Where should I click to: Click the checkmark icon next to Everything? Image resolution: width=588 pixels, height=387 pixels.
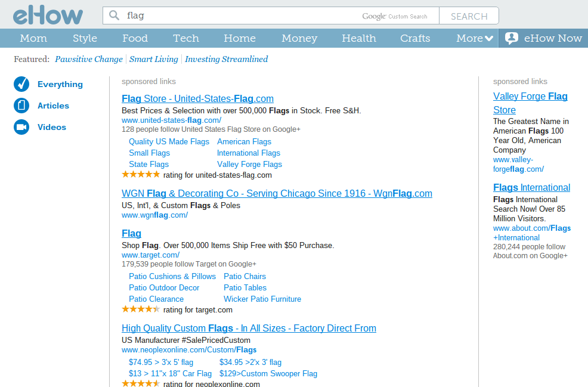[21, 84]
